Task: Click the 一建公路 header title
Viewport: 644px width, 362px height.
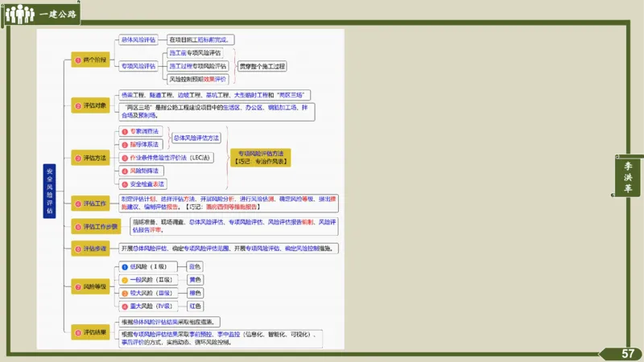Action: pos(58,14)
